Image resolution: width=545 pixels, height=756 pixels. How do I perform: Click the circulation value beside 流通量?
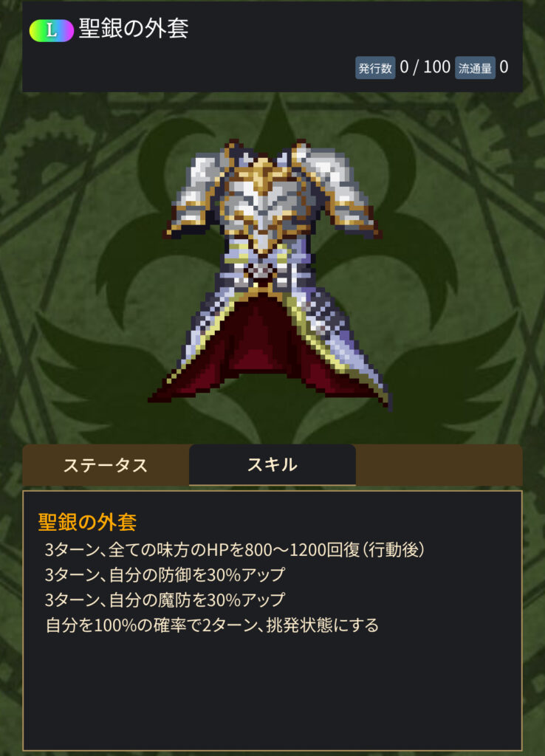(504, 67)
